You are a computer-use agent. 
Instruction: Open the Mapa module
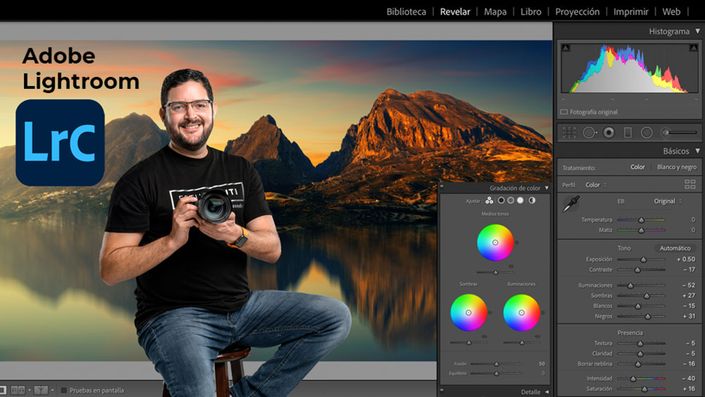(x=495, y=12)
